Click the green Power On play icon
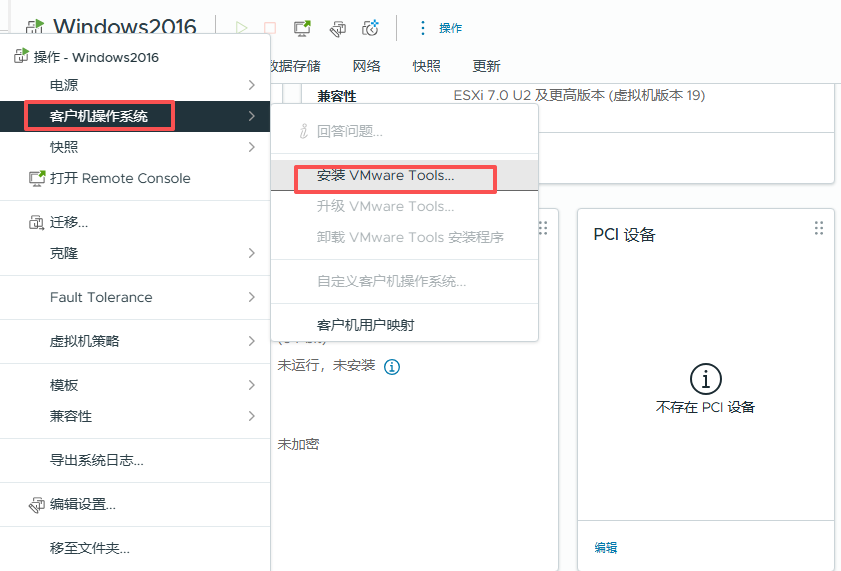 point(241,27)
